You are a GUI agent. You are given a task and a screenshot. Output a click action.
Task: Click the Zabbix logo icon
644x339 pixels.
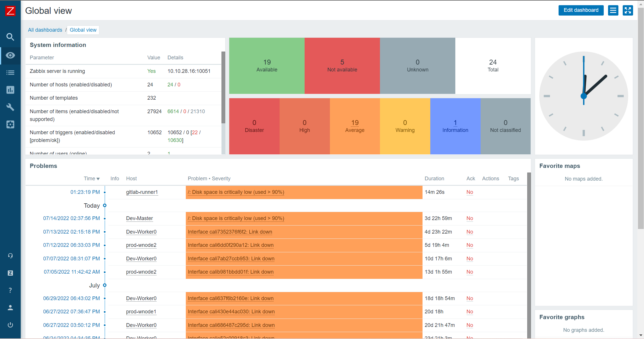tap(10, 11)
